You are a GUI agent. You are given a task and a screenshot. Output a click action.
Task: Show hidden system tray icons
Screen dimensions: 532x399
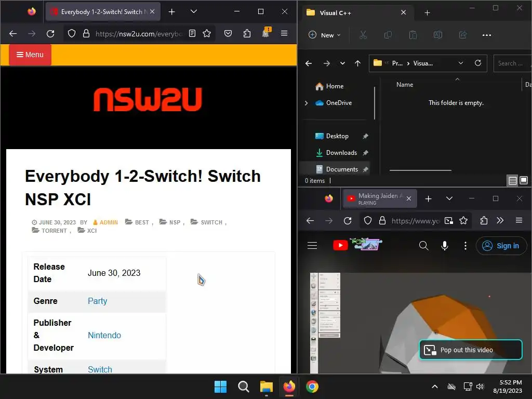pyautogui.click(x=435, y=387)
